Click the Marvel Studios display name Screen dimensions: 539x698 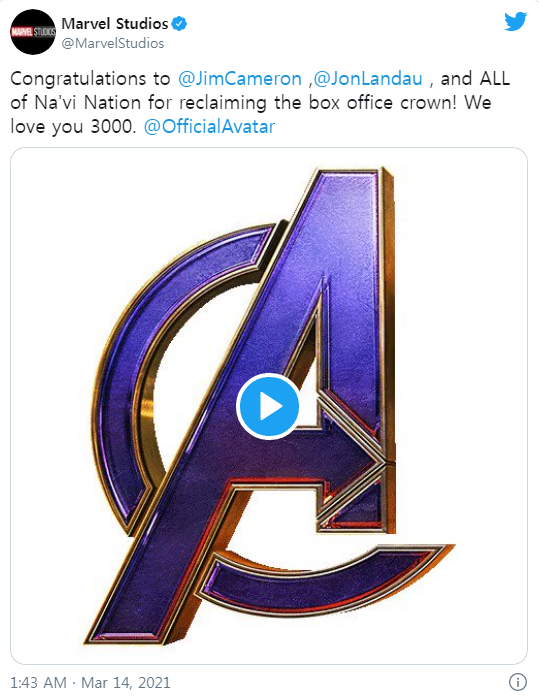click(115, 24)
